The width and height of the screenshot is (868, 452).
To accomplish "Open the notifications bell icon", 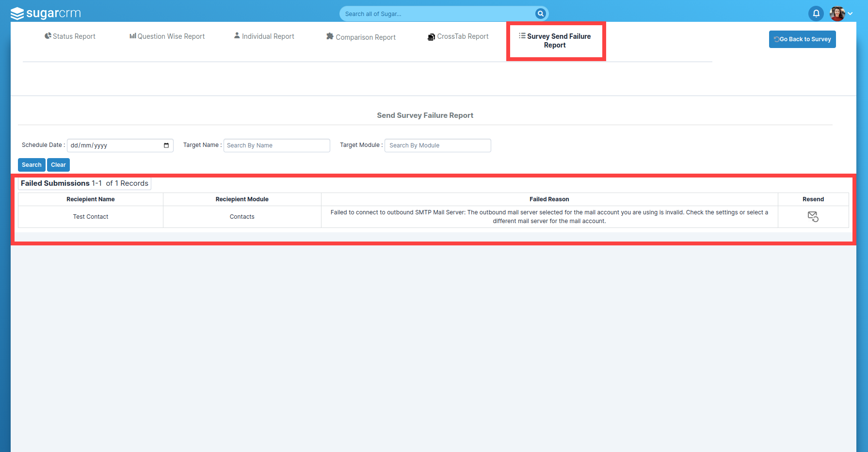I will (816, 14).
